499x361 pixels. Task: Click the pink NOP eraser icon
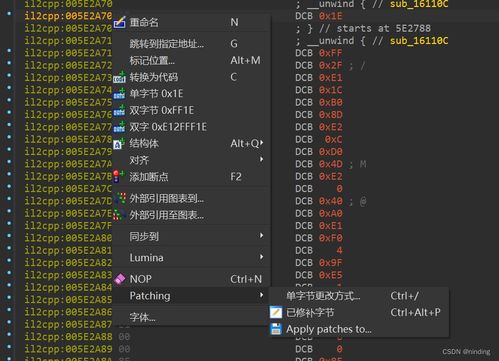[120, 279]
